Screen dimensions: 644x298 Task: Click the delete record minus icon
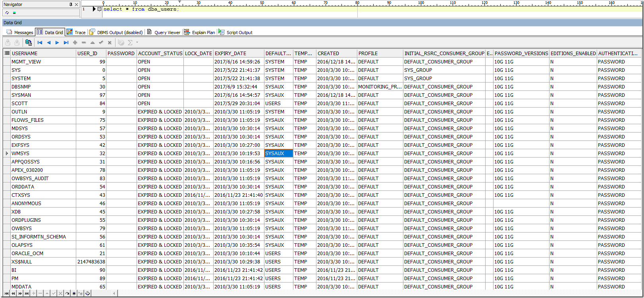pyautogui.click(x=84, y=42)
